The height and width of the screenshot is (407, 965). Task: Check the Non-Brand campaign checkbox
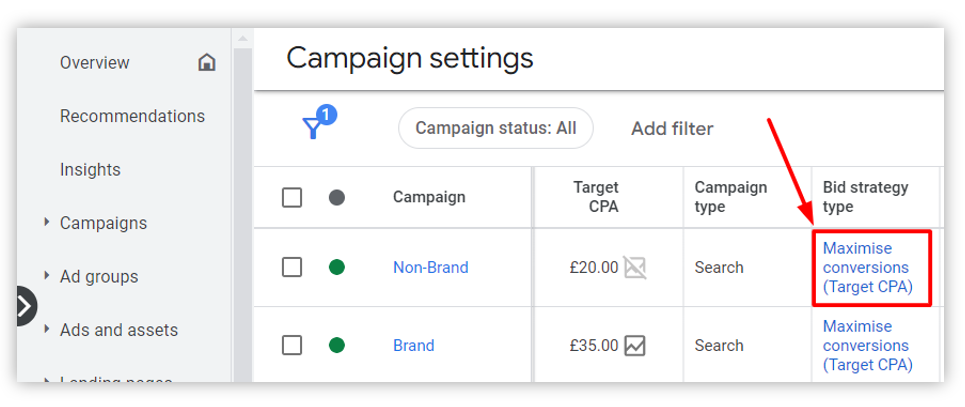[x=292, y=267]
